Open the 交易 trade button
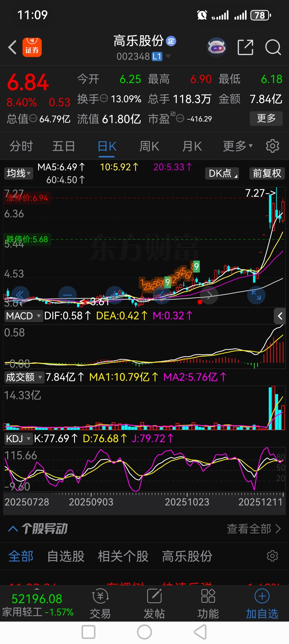This screenshot has width=289, height=644. tap(100, 604)
